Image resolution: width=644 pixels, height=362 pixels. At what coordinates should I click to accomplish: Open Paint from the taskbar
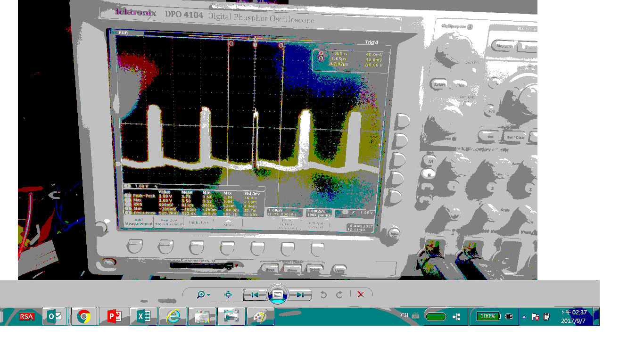point(261,316)
